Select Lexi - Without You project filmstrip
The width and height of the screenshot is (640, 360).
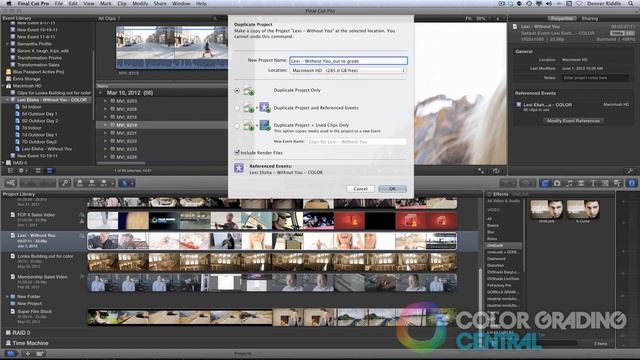tap(272, 241)
